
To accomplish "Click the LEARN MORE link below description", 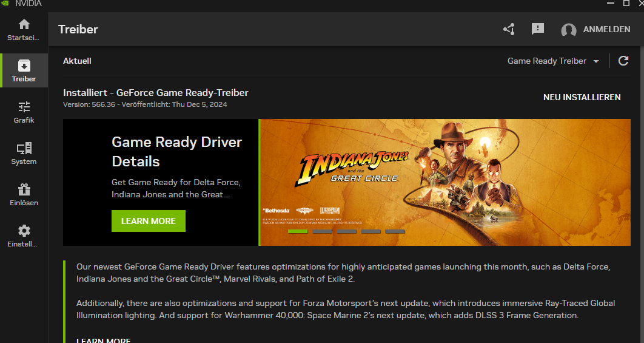I will (104, 340).
